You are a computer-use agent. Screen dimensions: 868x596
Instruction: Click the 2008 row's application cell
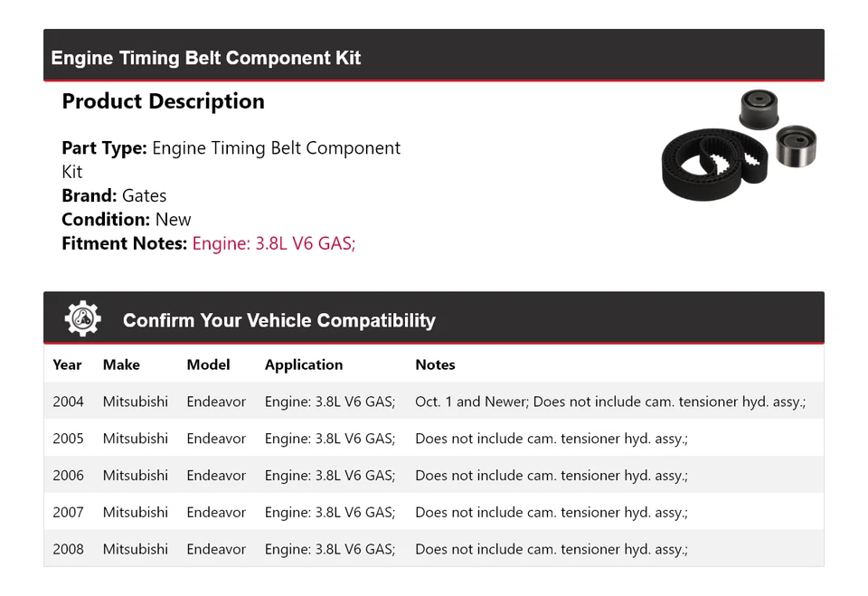pyautogui.click(x=330, y=549)
